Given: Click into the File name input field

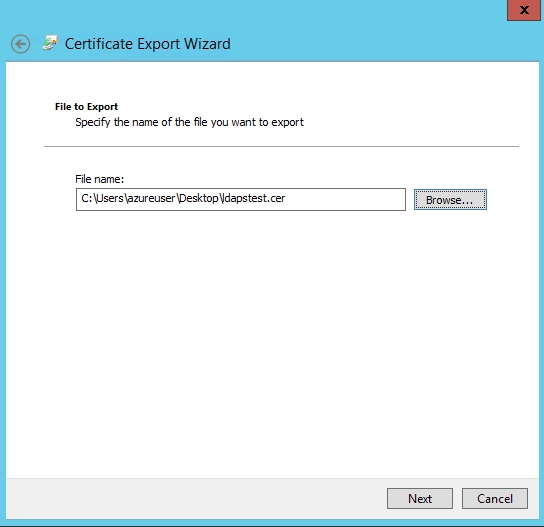Looking at the screenshot, I should [241, 199].
